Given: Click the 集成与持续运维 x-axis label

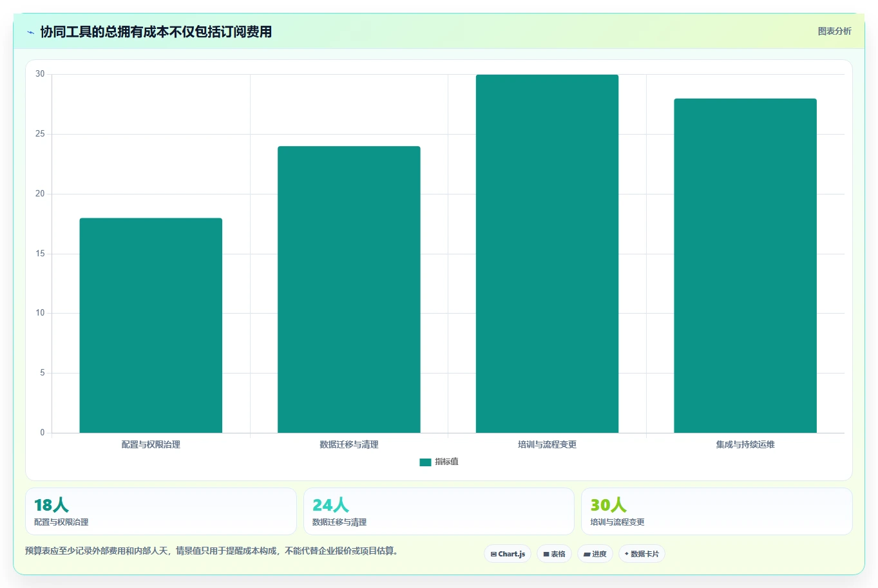Looking at the screenshot, I should (x=745, y=444).
